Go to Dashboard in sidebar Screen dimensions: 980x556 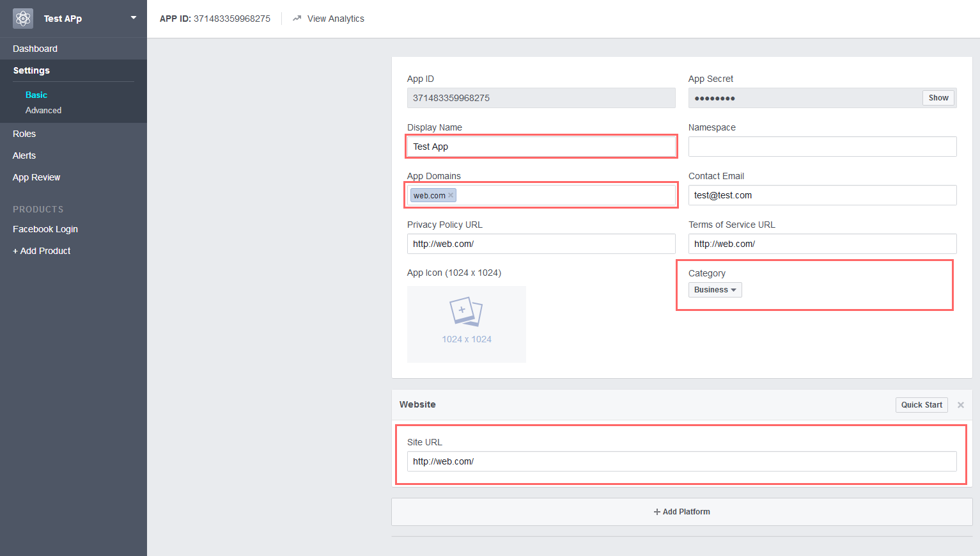point(35,49)
